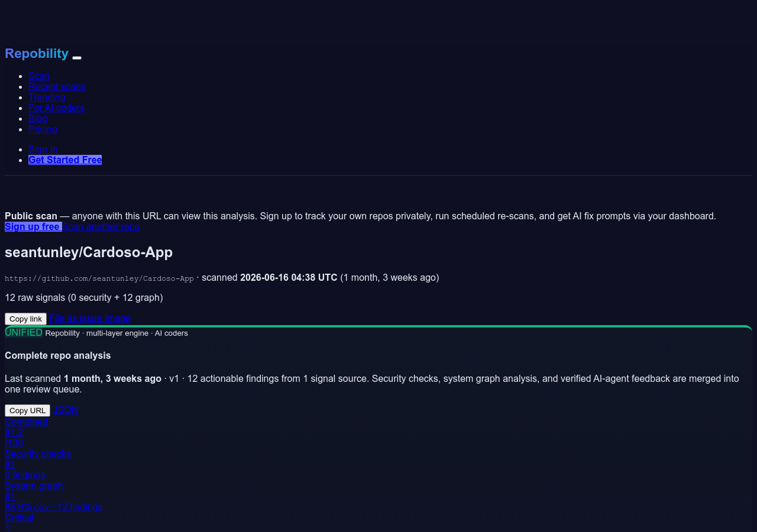Open the 0 findings link

tap(25, 475)
